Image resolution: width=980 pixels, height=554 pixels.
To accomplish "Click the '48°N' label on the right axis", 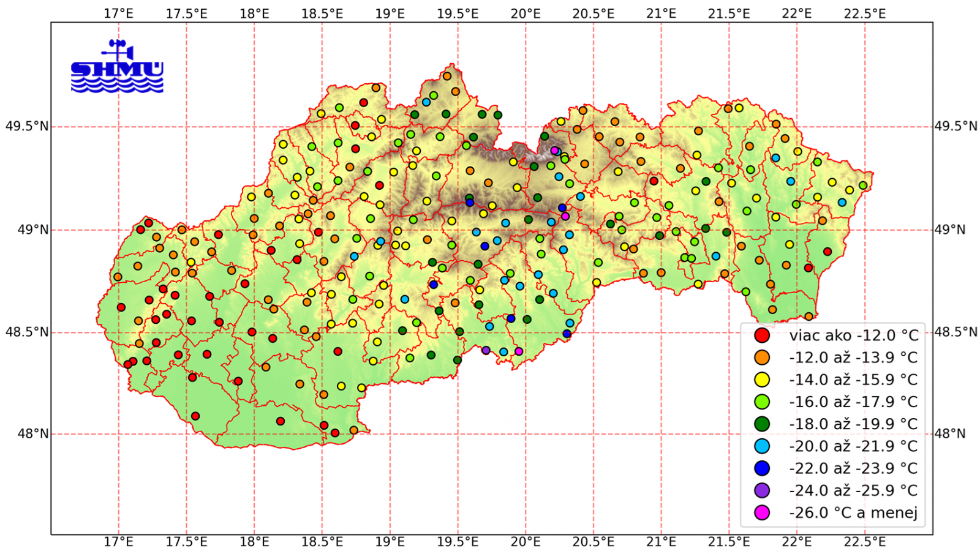I will 950,434.
